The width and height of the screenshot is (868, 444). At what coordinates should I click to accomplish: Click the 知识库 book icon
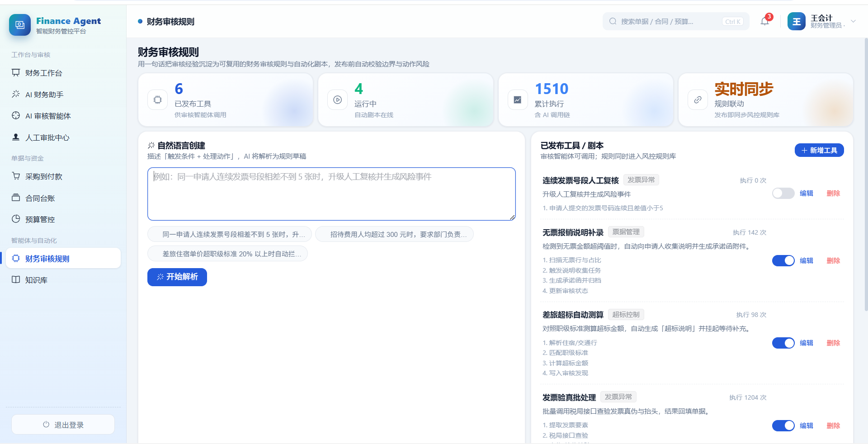pos(16,280)
